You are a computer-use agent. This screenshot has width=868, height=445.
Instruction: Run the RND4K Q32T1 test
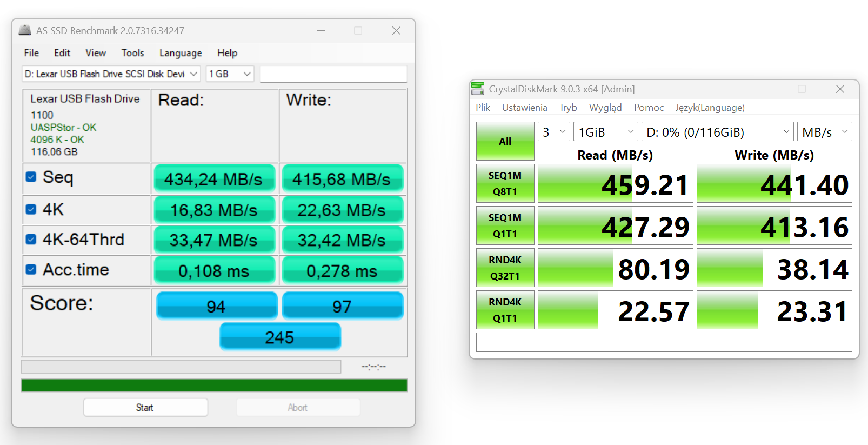point(505,268)
